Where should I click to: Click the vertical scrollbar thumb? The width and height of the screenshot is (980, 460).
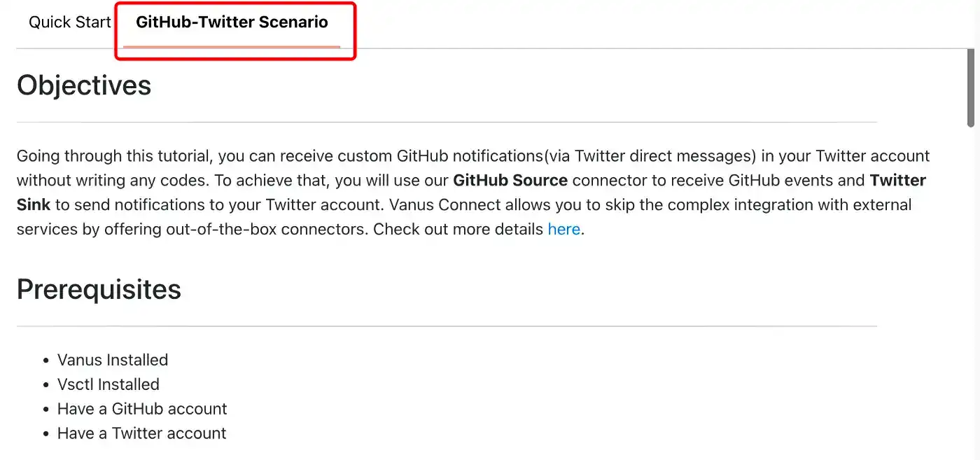(971, 88)
